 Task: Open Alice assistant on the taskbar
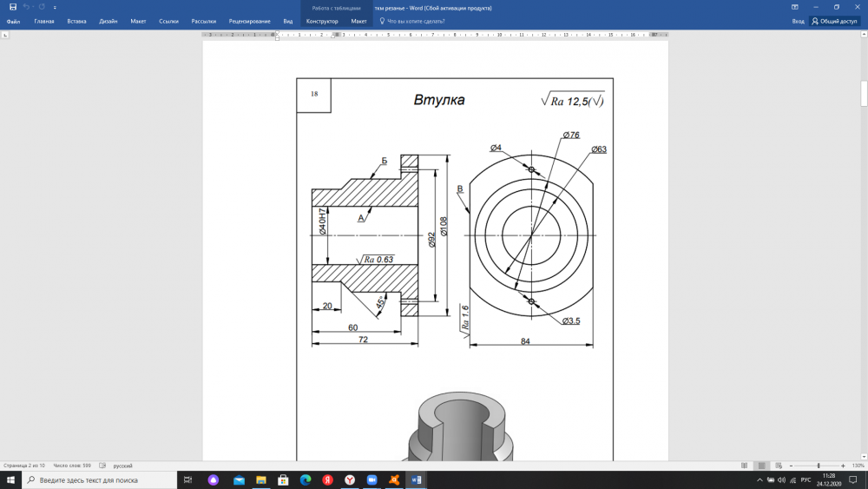pyautogui.click(x=214, y=480)
